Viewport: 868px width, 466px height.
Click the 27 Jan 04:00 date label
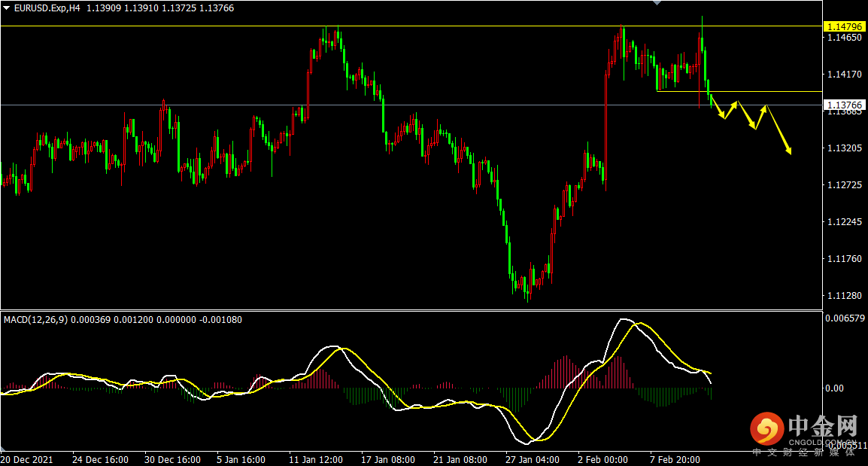point(533,459)
